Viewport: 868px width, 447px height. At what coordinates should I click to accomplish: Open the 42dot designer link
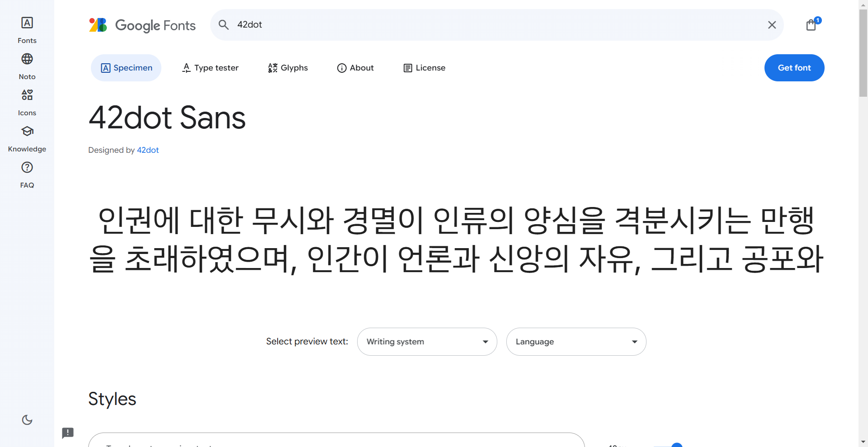tap(148, 150)
